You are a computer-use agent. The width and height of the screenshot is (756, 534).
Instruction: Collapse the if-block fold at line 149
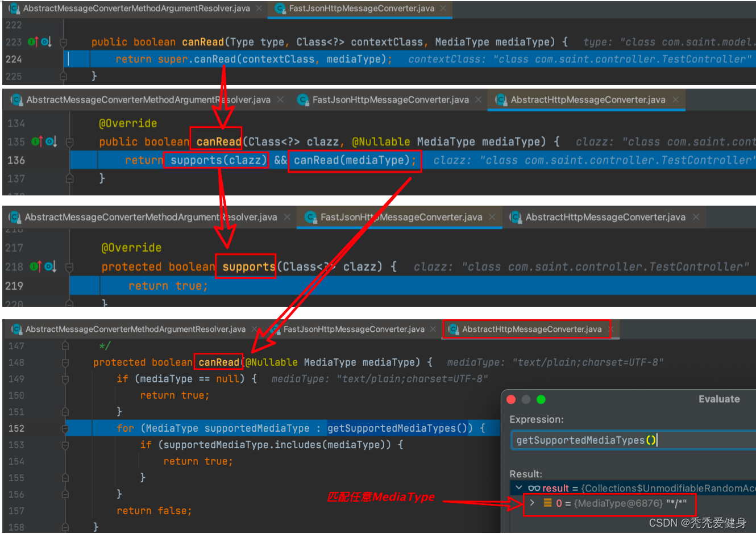point(65,379)
